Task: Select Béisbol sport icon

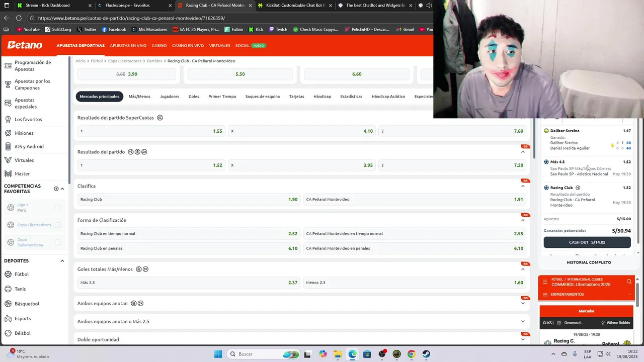Action: [8, 333]
